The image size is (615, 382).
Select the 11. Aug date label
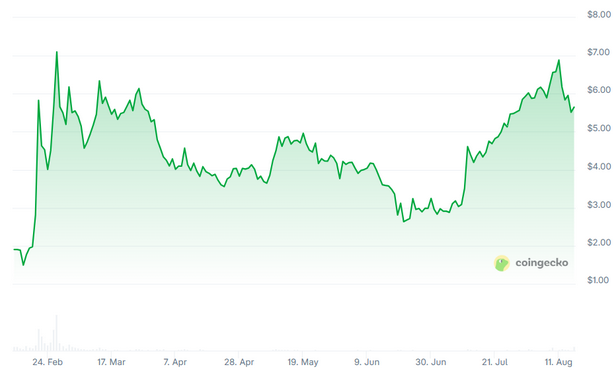coord(559,362)
